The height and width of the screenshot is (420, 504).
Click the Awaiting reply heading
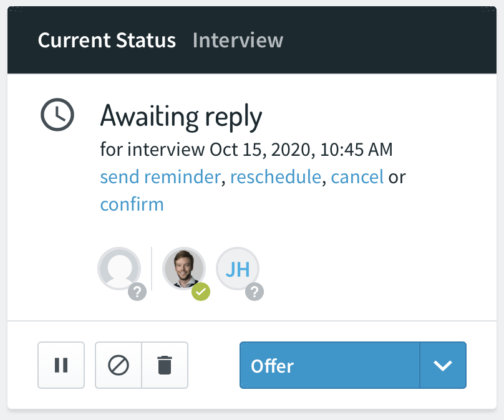[x=182, y=117]
